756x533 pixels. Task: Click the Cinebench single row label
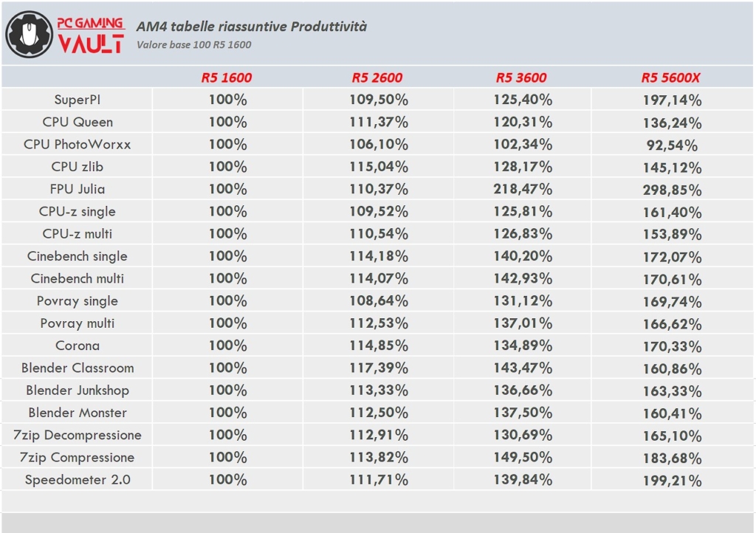[77, 256]
